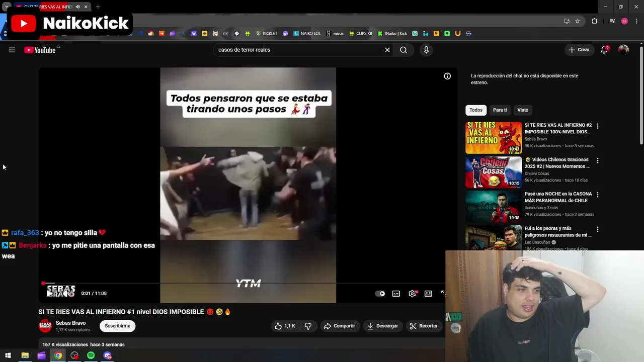Open the KICKLET bookmark
The width and height of the screenshot is (644, 362).
(267, 34)
